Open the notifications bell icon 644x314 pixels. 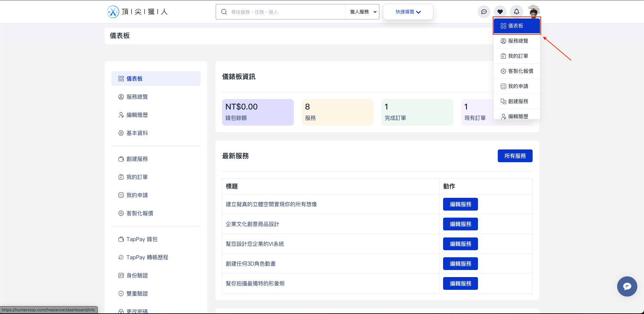pos(516,12)
